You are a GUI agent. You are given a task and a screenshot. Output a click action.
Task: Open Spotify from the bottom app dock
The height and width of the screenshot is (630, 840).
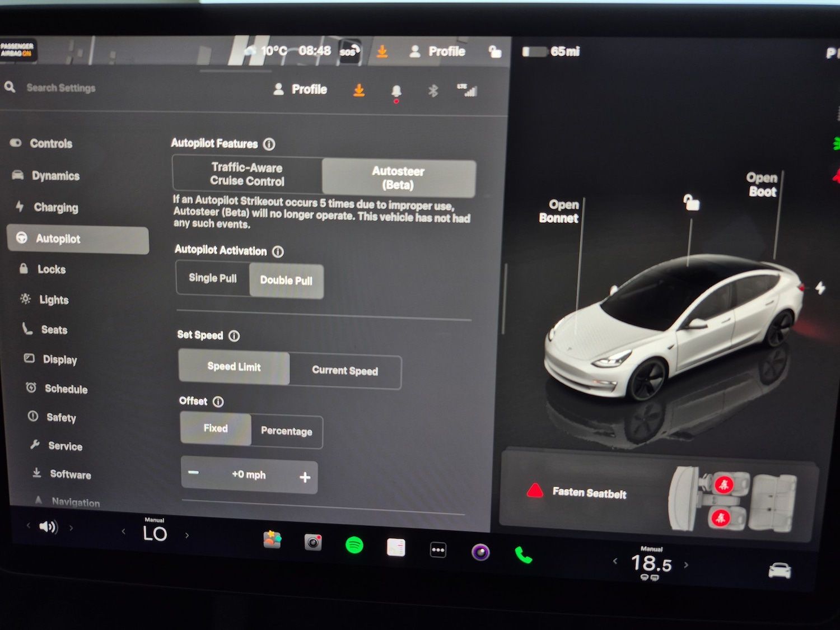click(354, 545)
